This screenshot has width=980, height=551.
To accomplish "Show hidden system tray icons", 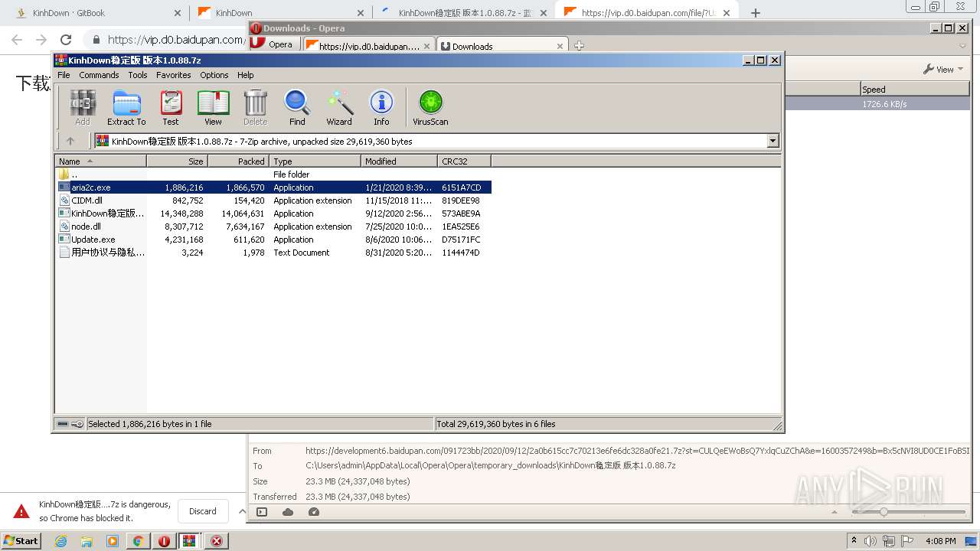I will click(x=854, y=541).
